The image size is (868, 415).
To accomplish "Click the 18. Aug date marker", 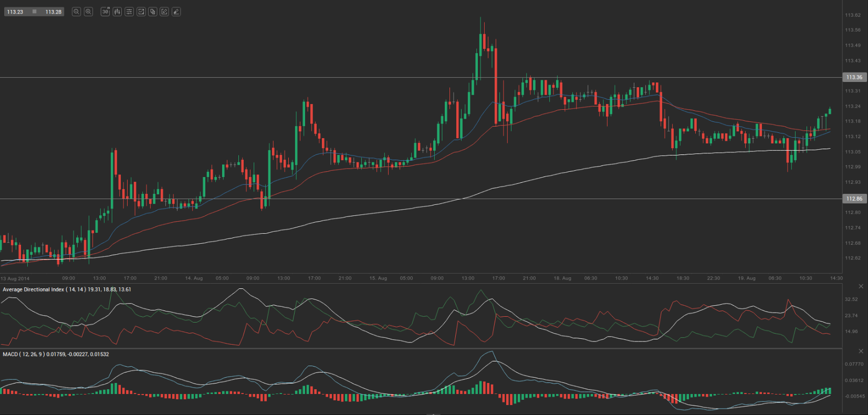I will 562,278.
